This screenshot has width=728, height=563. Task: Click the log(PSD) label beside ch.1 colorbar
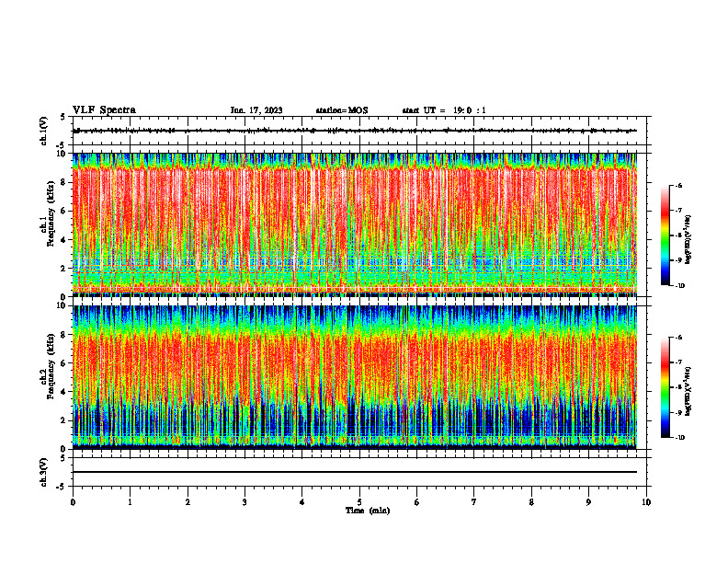coord(688,240)
